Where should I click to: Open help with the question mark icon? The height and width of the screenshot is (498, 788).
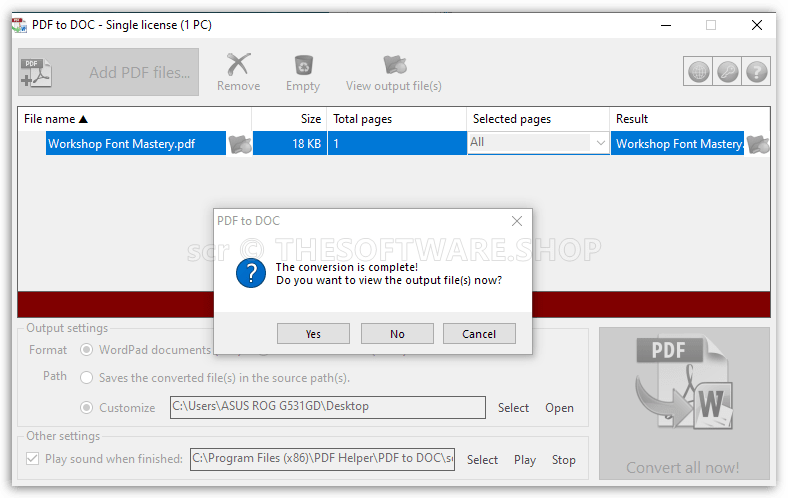756,71
